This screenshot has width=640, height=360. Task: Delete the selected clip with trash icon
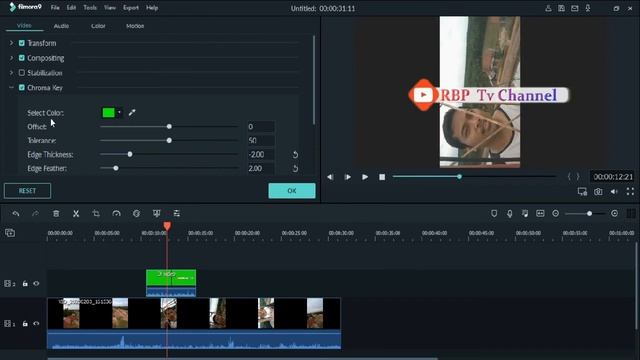pyautogui.click(x=56, y=213)
